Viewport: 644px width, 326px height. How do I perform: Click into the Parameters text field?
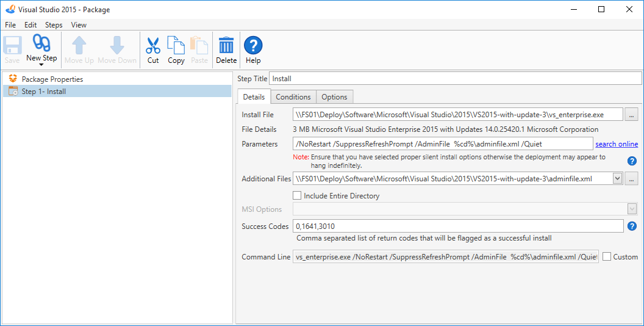tap(442, 144)
